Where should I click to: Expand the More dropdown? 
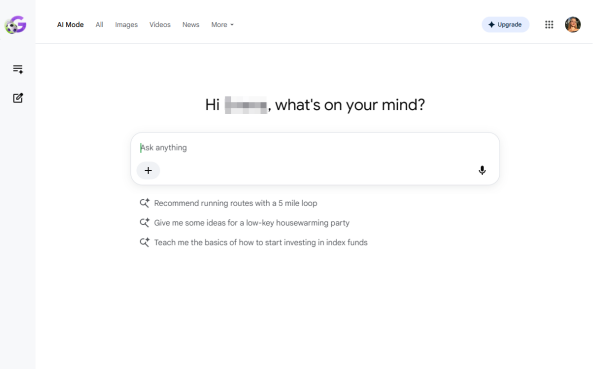coord(222,24)
